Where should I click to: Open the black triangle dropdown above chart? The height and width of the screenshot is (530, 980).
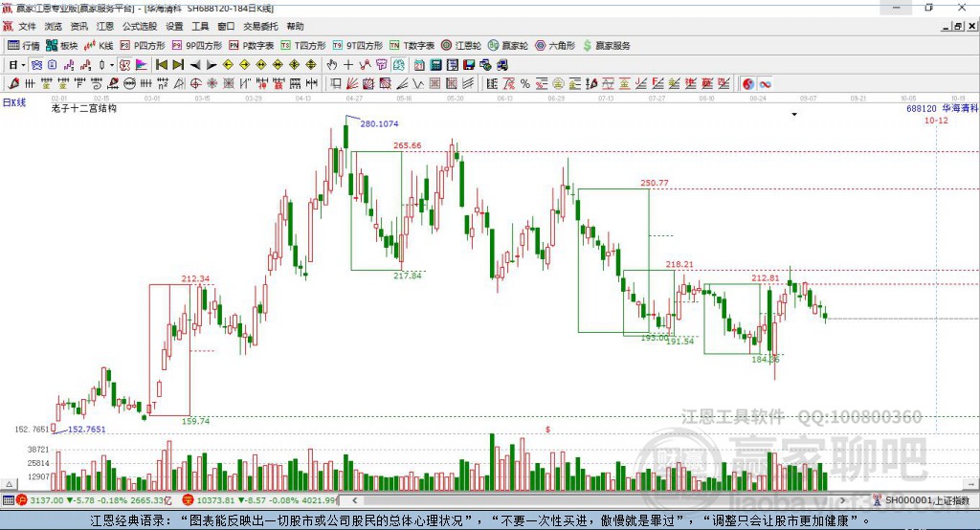pos(794,115)
